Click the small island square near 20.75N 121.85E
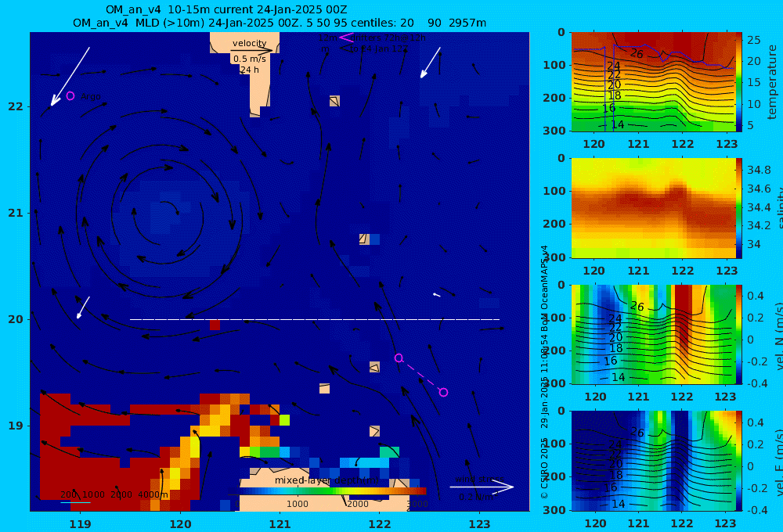This screenshot has height=532, width=783. (365, 239)
